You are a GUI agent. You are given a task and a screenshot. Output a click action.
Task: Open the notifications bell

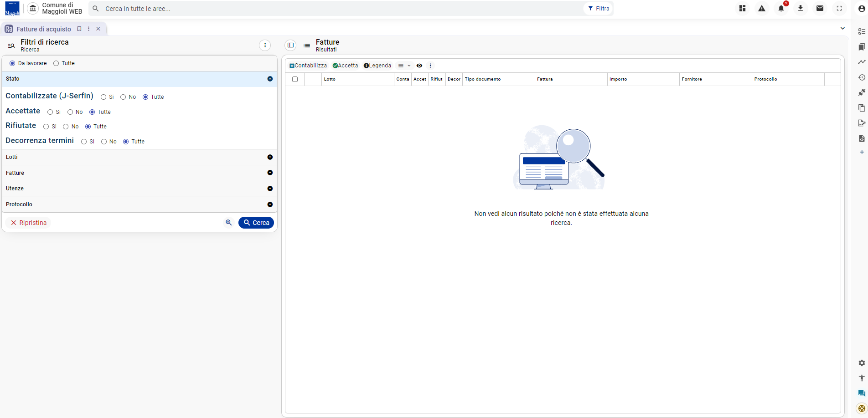pyautogui.click(x=781, y=8)
